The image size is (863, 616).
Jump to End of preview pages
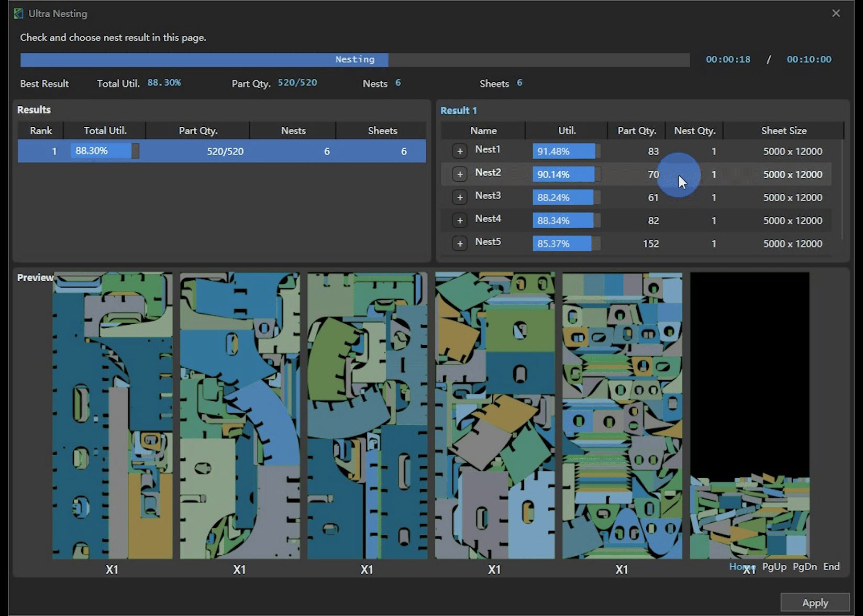[x=831, y=566]
